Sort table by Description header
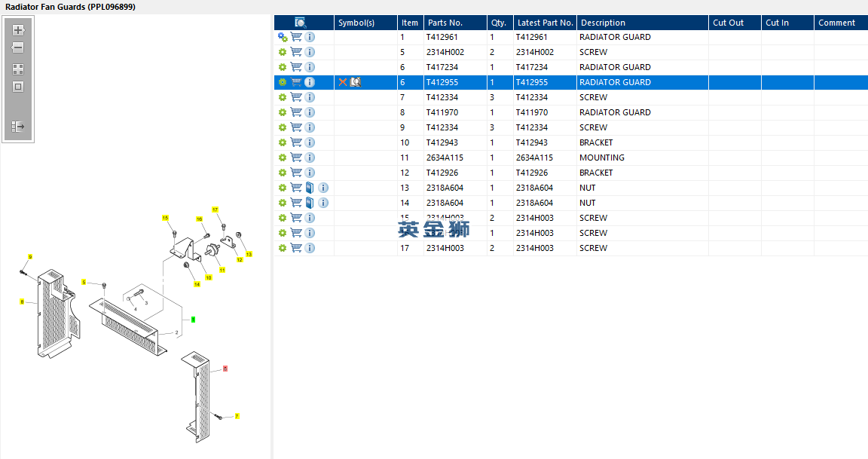 642,23
